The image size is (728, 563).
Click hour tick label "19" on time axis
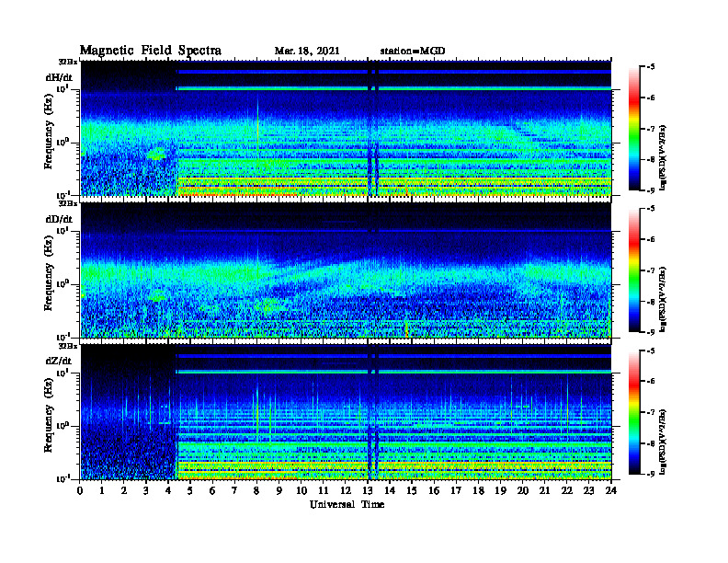(x=500, y=491)
